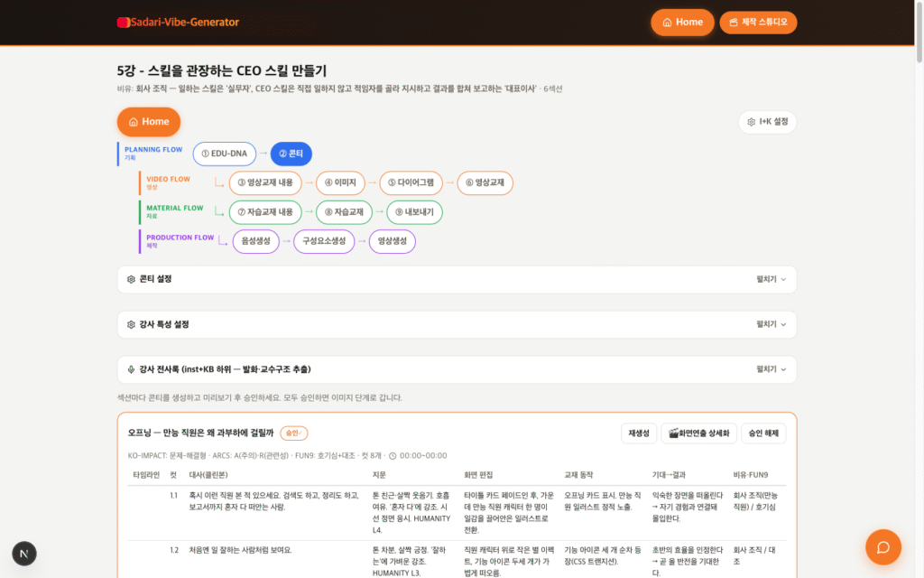Open step ⑨ 내보내기
This screenshot has width=924, height=578.
(x=414, y=211)
